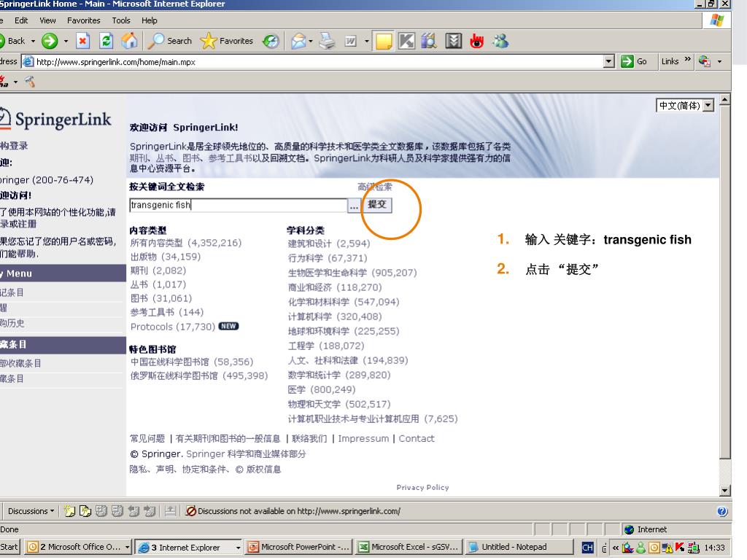
Task: Print the page with the printer icon
Action: pyautogui.click(x=328, y=42)
